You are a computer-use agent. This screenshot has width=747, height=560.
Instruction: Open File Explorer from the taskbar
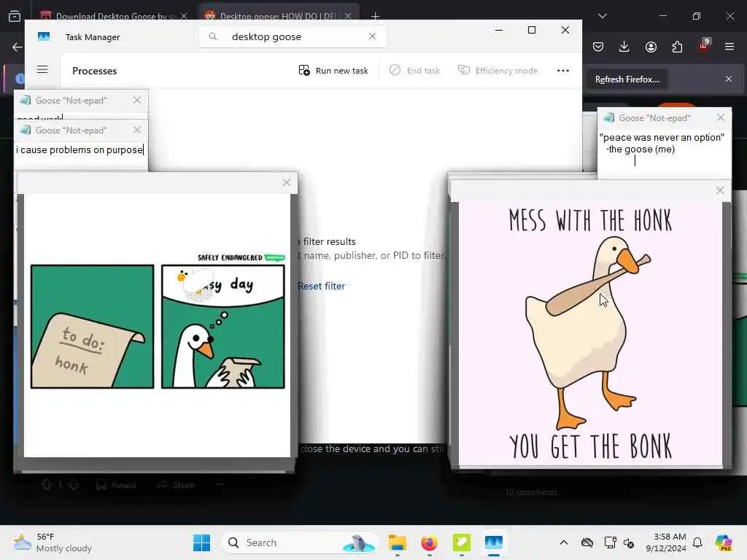398,542
